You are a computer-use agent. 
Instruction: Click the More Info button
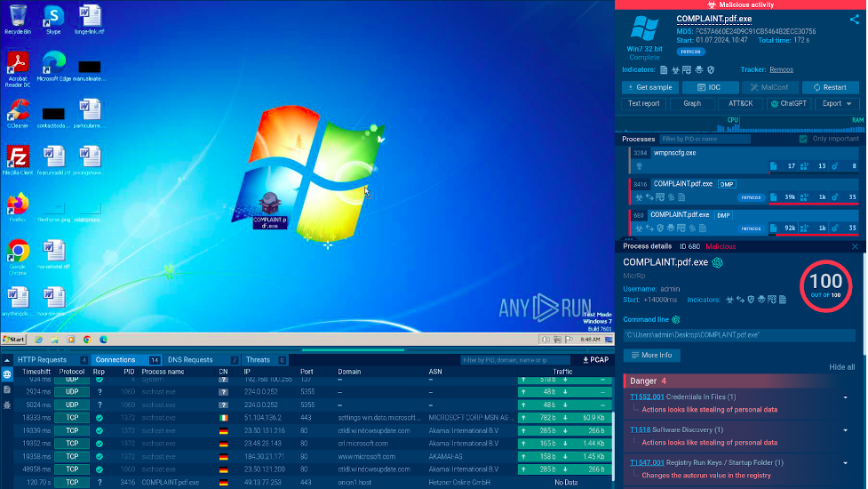tap(651, 356)
